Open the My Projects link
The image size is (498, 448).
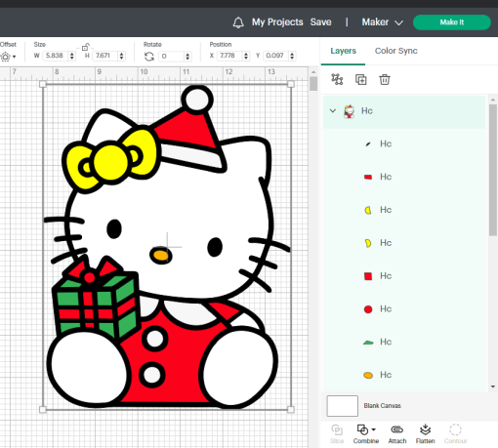tap(277, 22)
